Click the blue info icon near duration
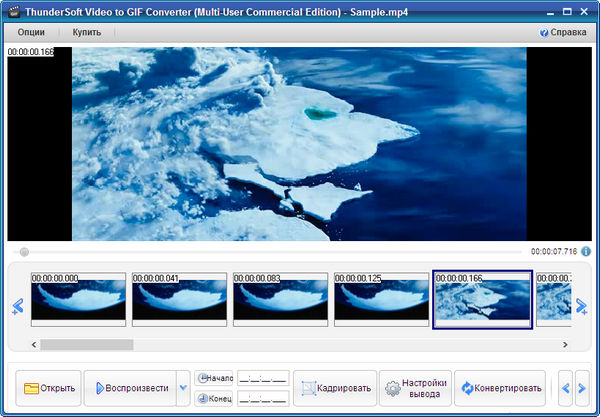Image resolution: width=600 pixels, height=417 pixels. 586,252
